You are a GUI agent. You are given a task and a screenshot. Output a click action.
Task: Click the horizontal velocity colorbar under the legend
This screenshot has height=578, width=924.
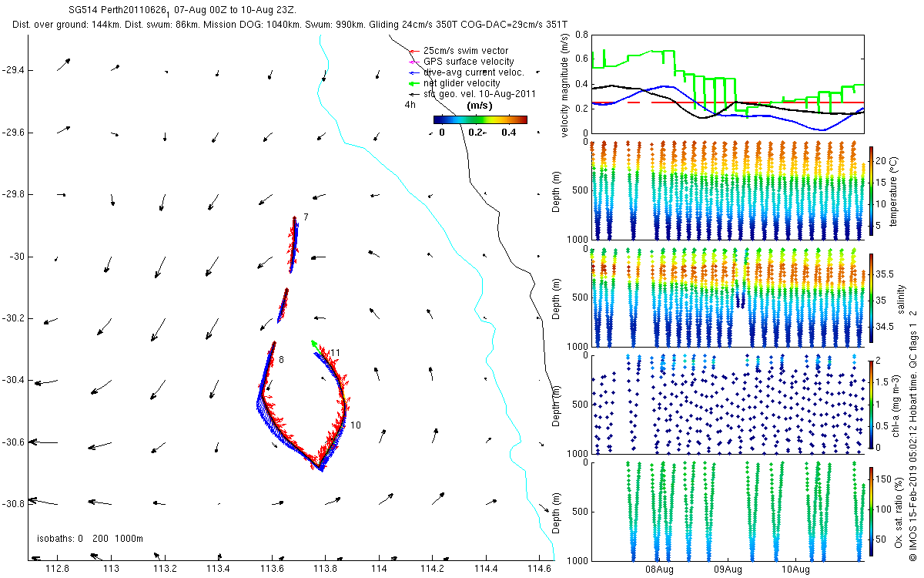pos(480,119)
